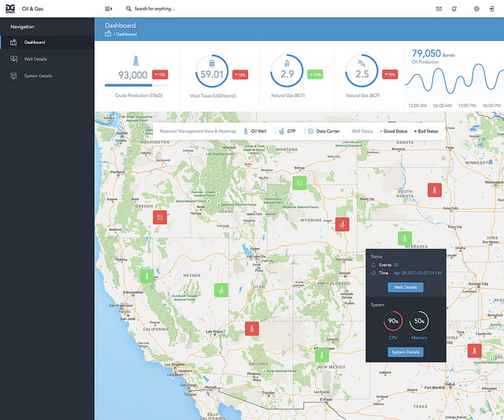
Task: Click the West Texas 59.01 gauge
Action: click(212, 72)
